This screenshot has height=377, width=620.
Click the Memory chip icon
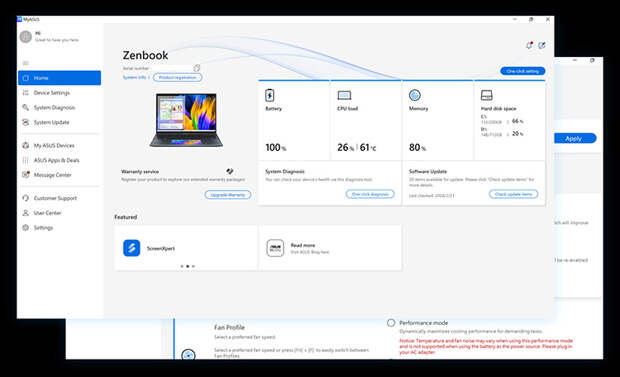point(414,95)
